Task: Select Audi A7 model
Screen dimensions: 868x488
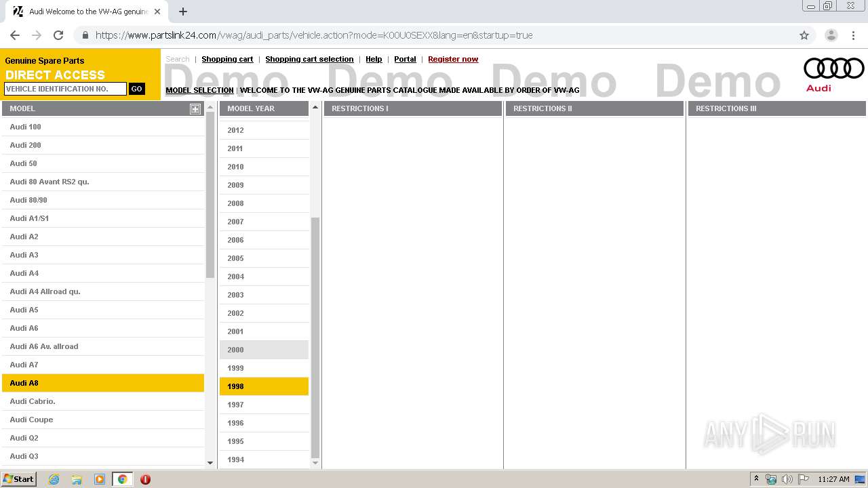Action: [x=103, y=365]
